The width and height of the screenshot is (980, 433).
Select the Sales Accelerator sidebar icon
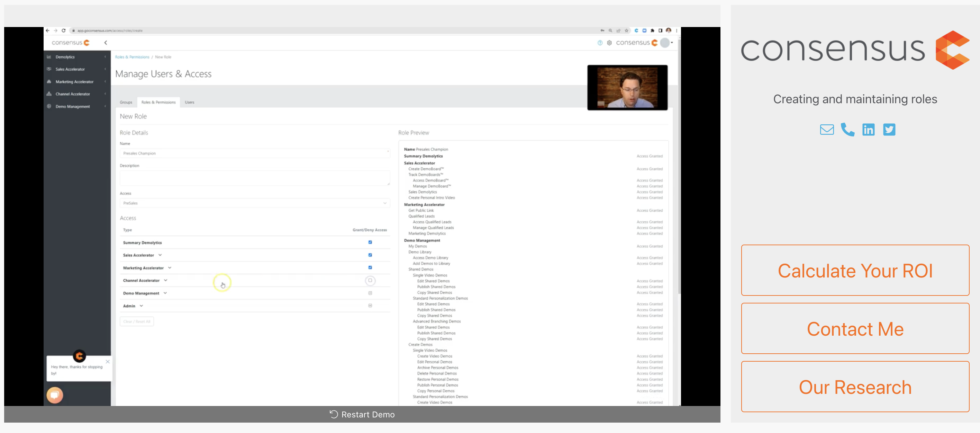(x=49, y=69)
